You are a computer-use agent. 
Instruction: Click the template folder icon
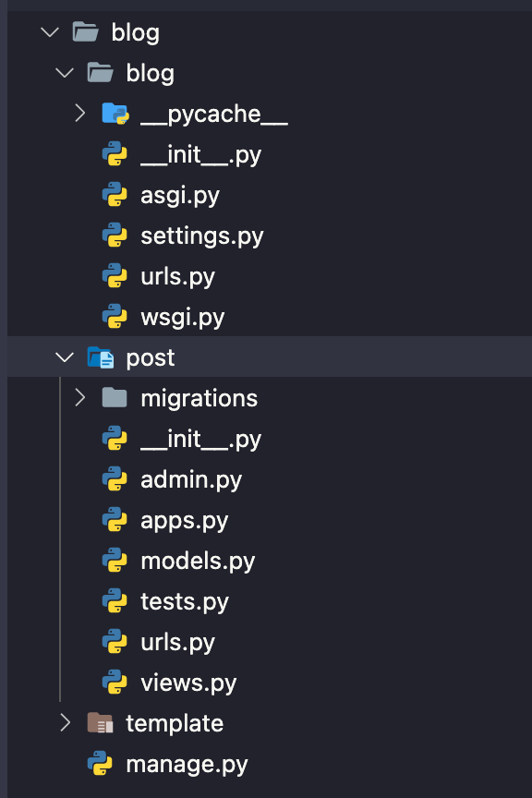(102, 723)
